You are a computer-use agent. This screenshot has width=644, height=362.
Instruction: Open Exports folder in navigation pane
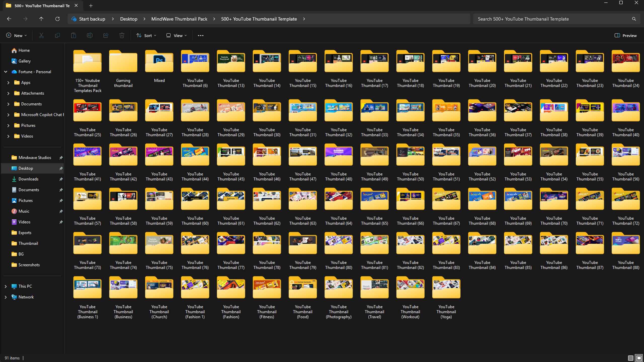tap(25, 233)
